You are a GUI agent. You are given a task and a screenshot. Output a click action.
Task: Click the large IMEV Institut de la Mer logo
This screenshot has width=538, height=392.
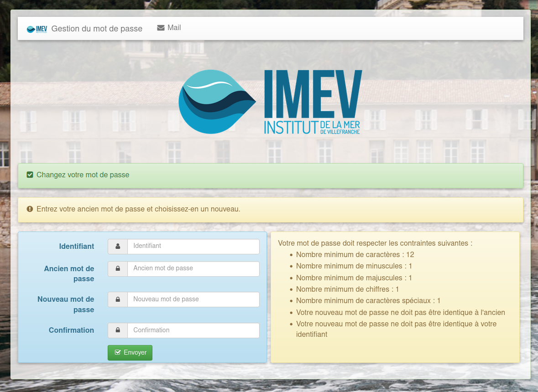coord(271,102)
